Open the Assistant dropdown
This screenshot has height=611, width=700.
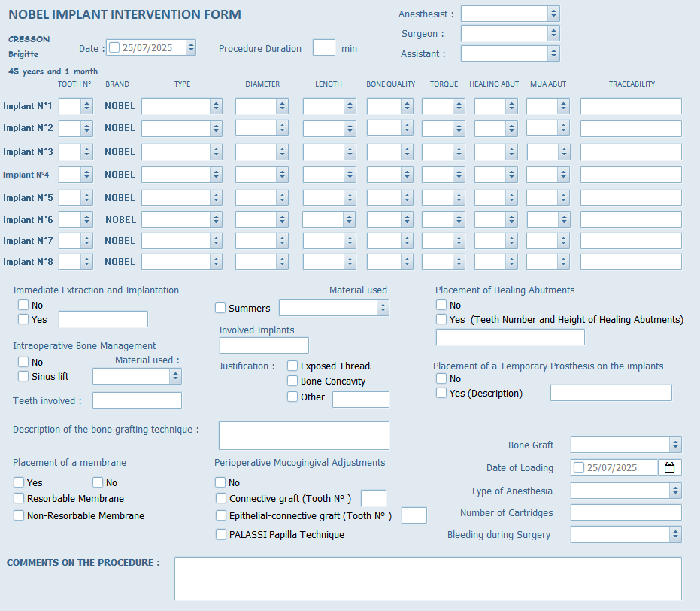tap(553, 53)
